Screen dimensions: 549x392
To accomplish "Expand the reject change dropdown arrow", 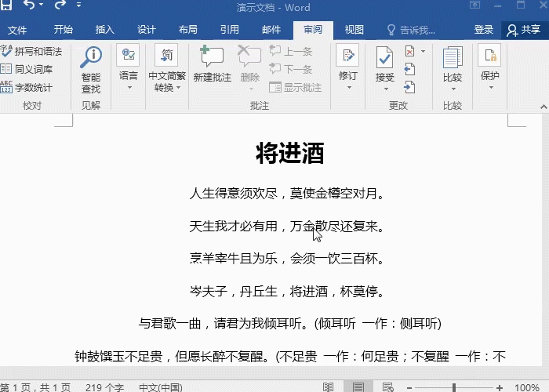I will [423, 52].
